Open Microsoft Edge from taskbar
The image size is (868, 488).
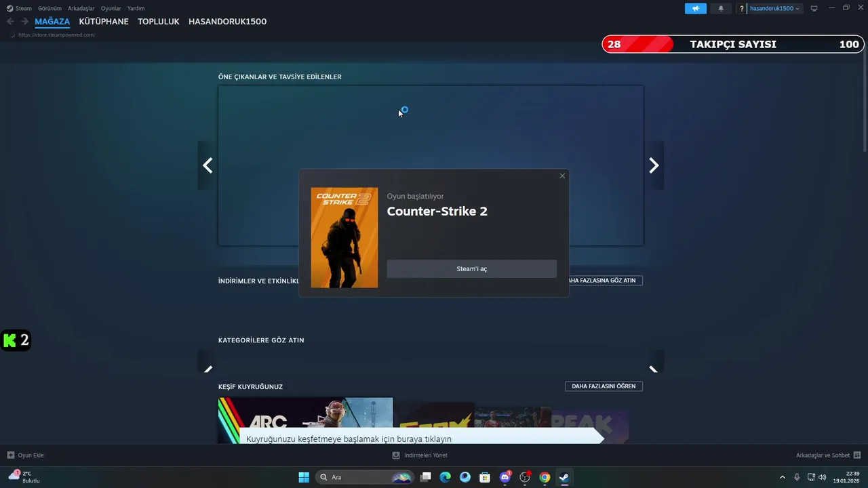[446, 477]
